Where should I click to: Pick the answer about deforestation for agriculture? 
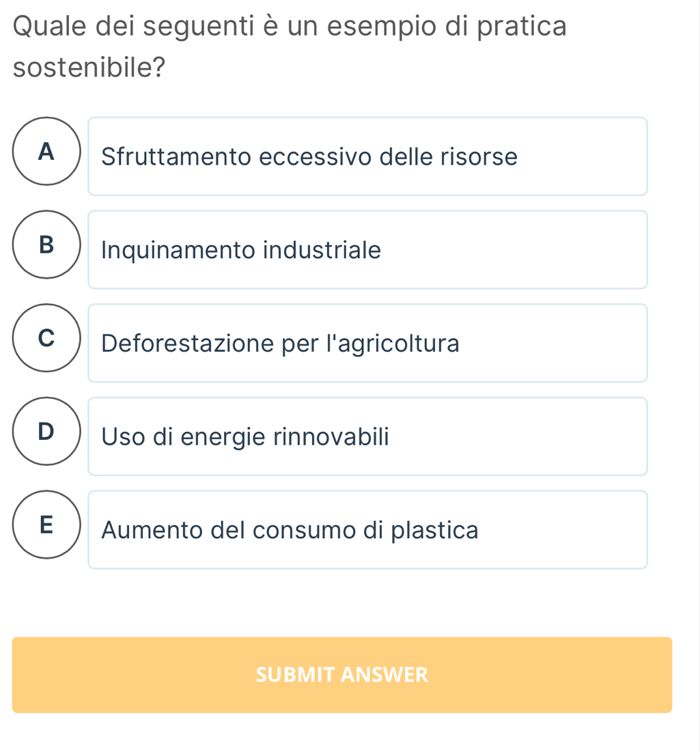[x=367, y=343]
